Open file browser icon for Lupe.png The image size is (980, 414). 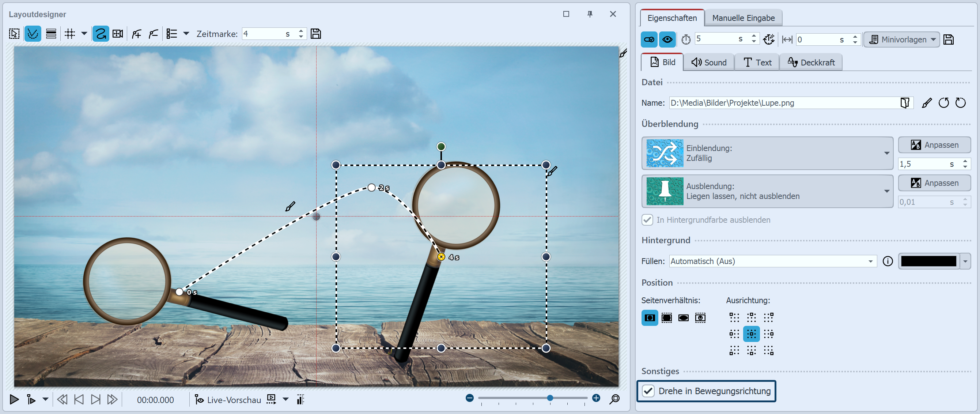point(905,103)
